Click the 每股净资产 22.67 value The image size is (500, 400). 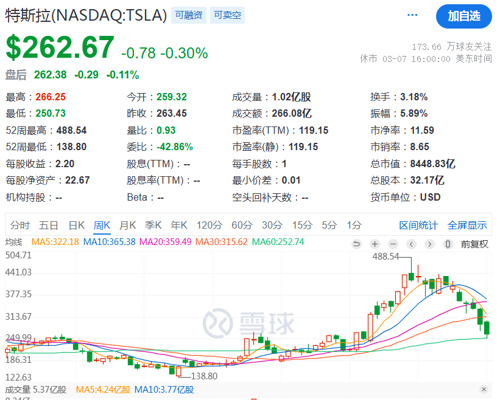77,180
